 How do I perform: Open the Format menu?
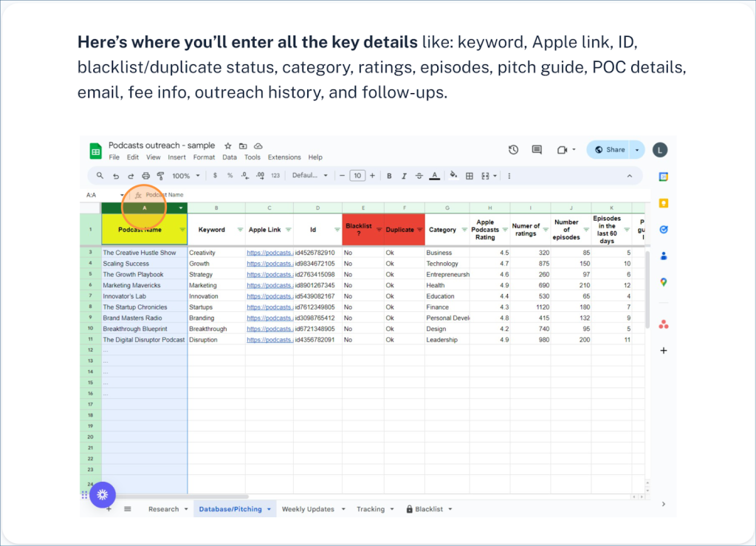click(204, 157)
